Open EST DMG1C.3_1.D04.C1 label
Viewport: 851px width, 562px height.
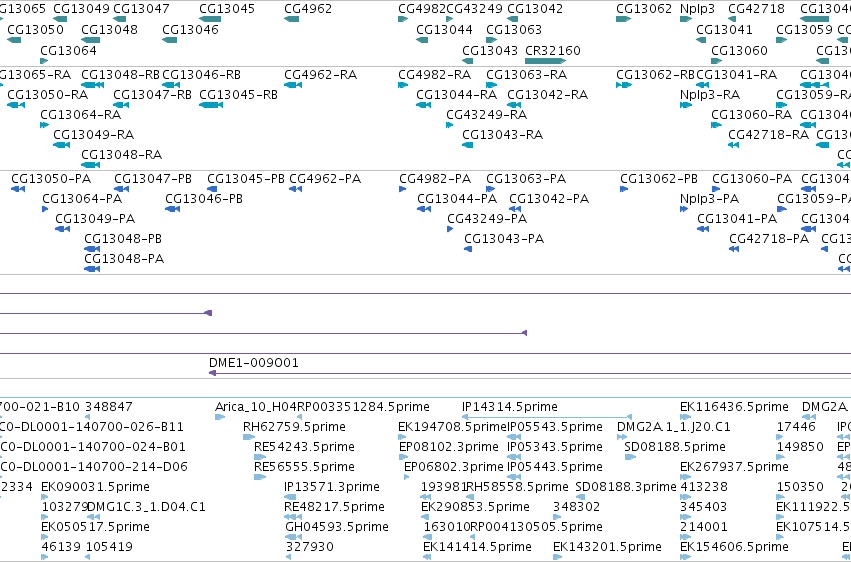pyautogui.click(x=146, y=507)
